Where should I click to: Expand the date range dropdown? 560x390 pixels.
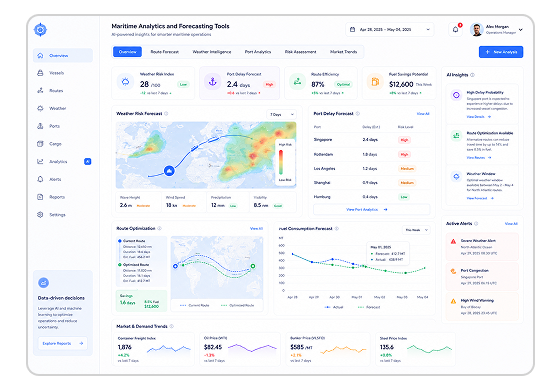[390, 30]
